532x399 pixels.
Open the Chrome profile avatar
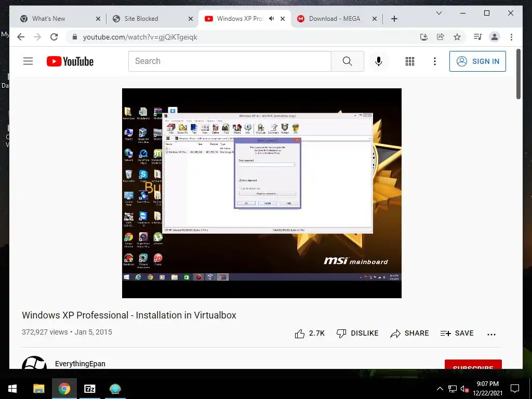coord(495,37)
